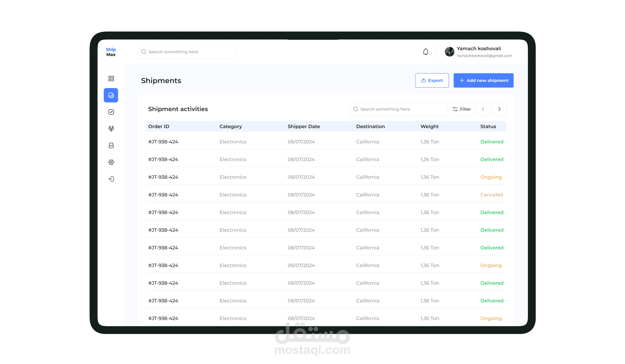The width and height of the screenshot is (625, 364).
Task: Open the team members icon in sidebar
Action: [x=111, y=129]
